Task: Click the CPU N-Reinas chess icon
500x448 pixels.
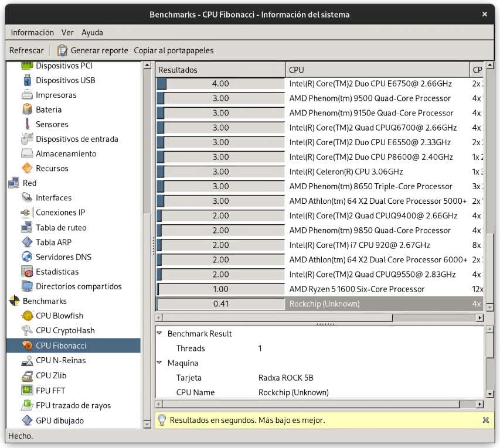Action: click(28, 360)
